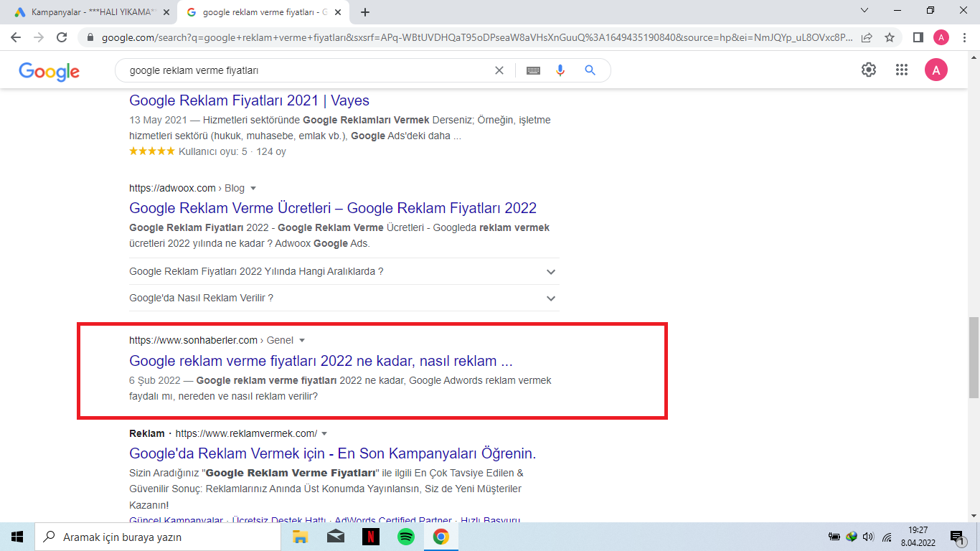Viewport: 980px width, 551px height.
Task: Click inside the Google search query field
Action: (307, 70)
